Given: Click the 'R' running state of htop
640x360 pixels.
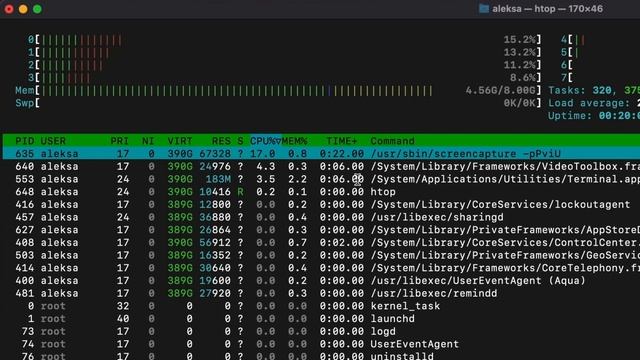Looking at the screenshot, I should [x=240, y=192].
